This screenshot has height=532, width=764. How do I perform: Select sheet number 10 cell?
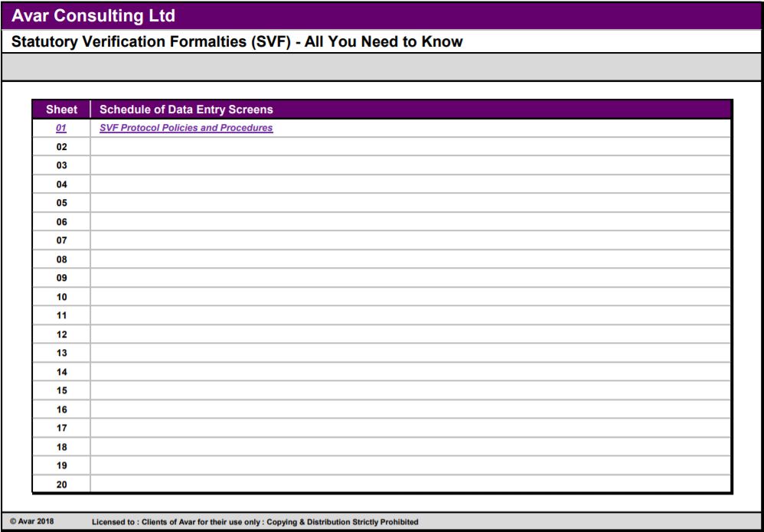pos(61,297)
